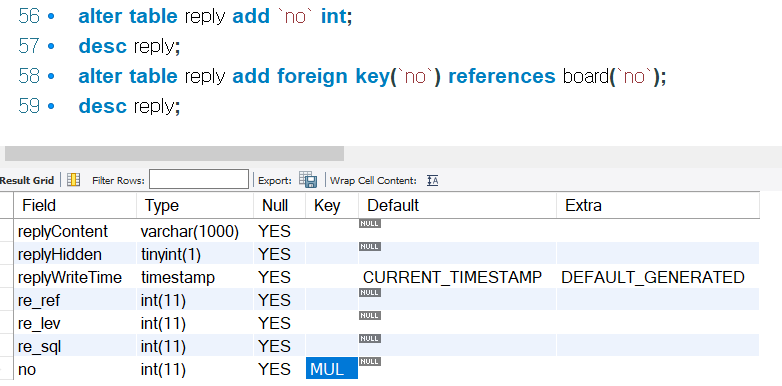This screenshot has width=782, height=386.
Task: Click line number 56 in the gutter
Action: click(29, 17)
